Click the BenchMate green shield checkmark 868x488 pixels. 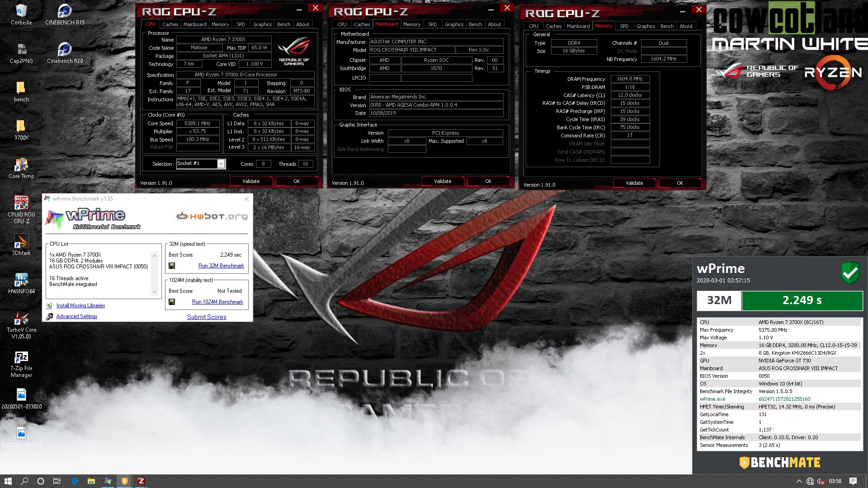(850, 273)
